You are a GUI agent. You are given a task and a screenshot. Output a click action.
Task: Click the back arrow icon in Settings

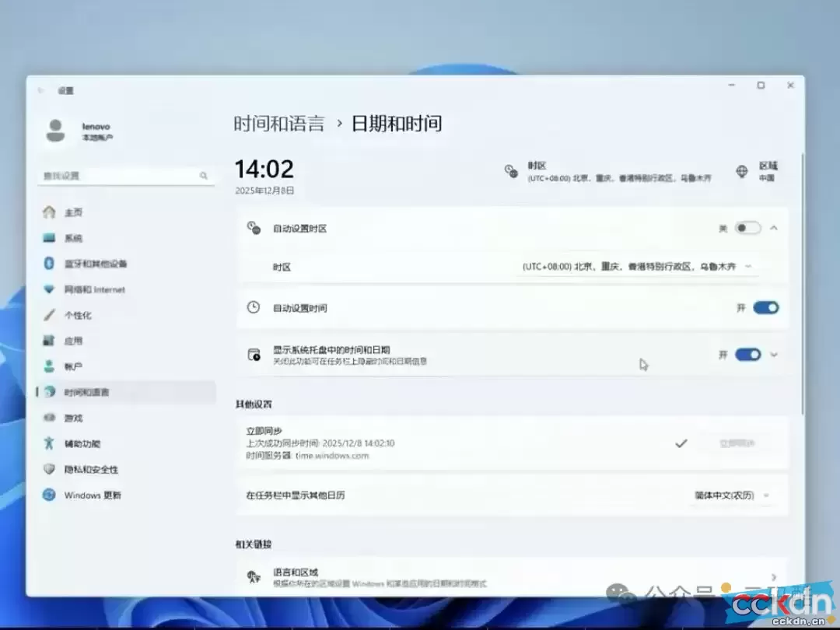click(x=41, y=90)
